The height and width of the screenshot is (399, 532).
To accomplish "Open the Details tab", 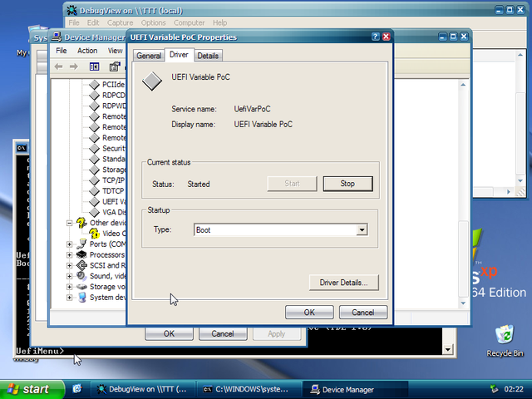I will coord(208,56).
